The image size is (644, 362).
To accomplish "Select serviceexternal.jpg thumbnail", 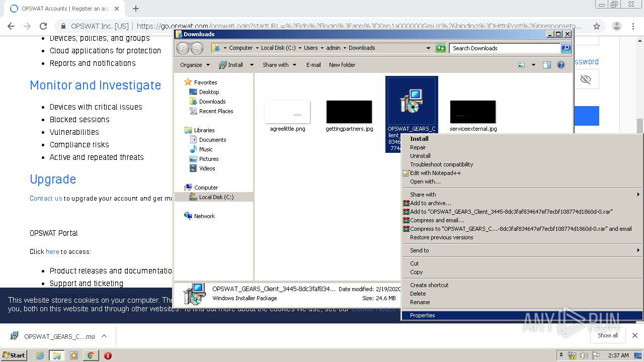I will pos(473,112).
